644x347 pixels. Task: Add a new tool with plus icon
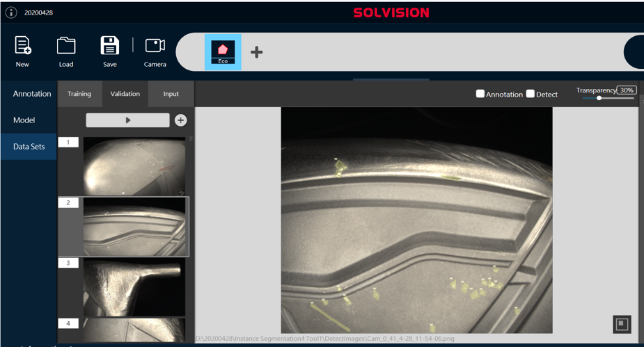257,52
